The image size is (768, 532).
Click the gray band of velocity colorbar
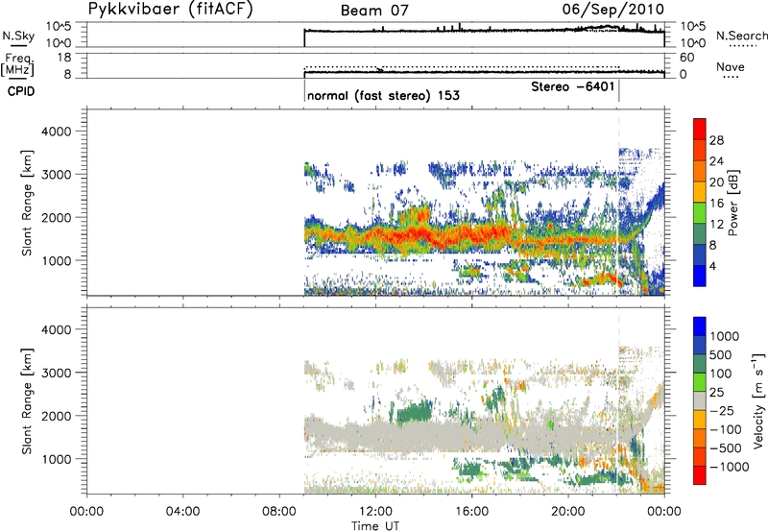700,401
